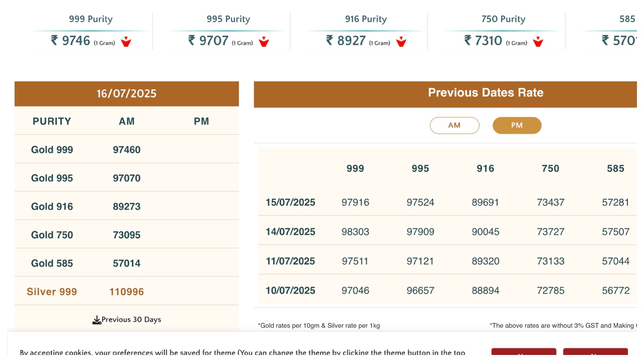Click the 14/07/2025 date entry
644x362 pixels.
pyautogui.click(x=290, y=232)
